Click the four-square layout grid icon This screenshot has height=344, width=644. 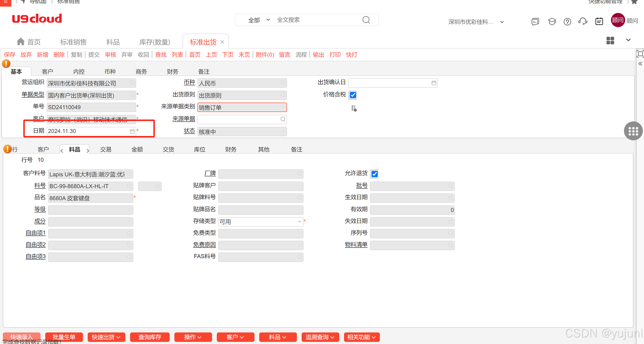click(610, 41)
